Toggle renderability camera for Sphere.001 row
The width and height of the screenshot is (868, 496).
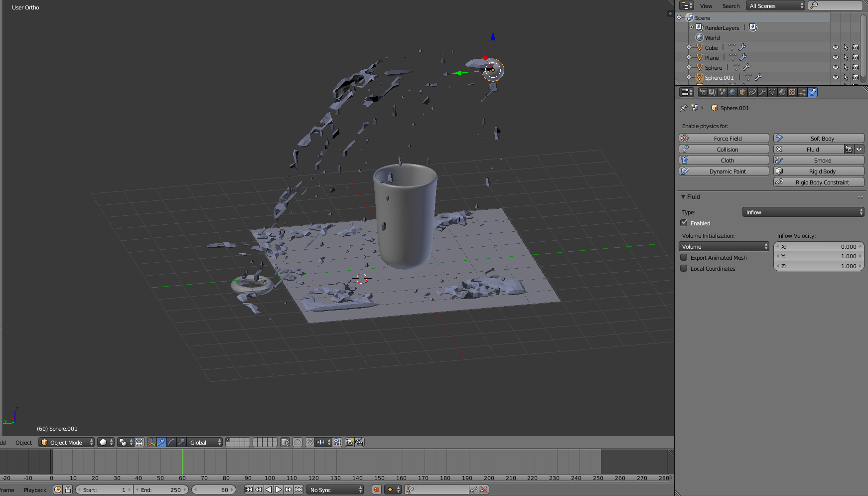(855, 77)
